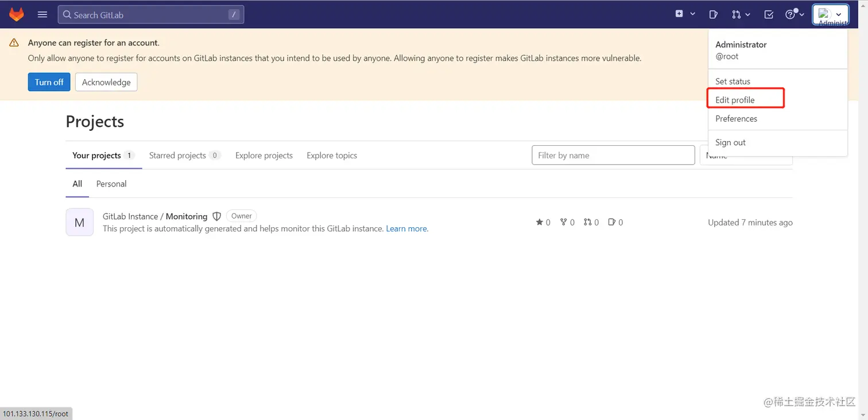Toggle the user avatar dropdown
The height and width of the screenshot is (420, 868).
830,15
